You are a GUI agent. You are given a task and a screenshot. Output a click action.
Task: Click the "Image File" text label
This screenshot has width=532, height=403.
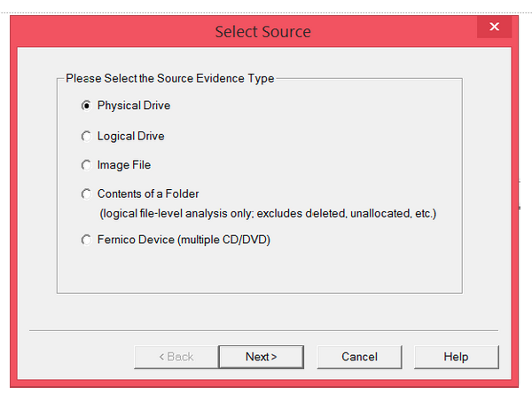pos(123,164)
